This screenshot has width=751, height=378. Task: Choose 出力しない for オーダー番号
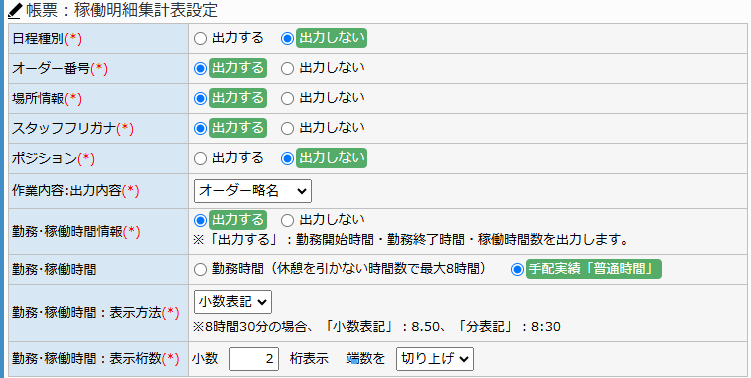tap(287, 69)
